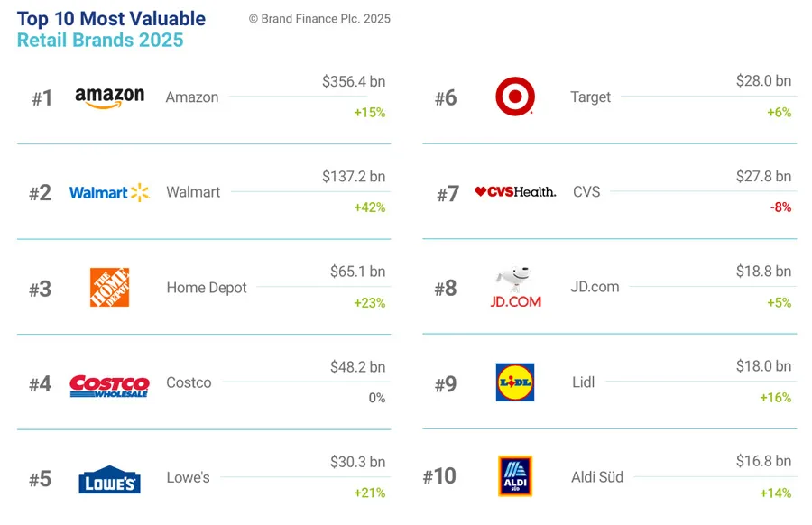Click the CVS Health logo
The height and width of the screenshot is (525, 812).
(515, 191)
